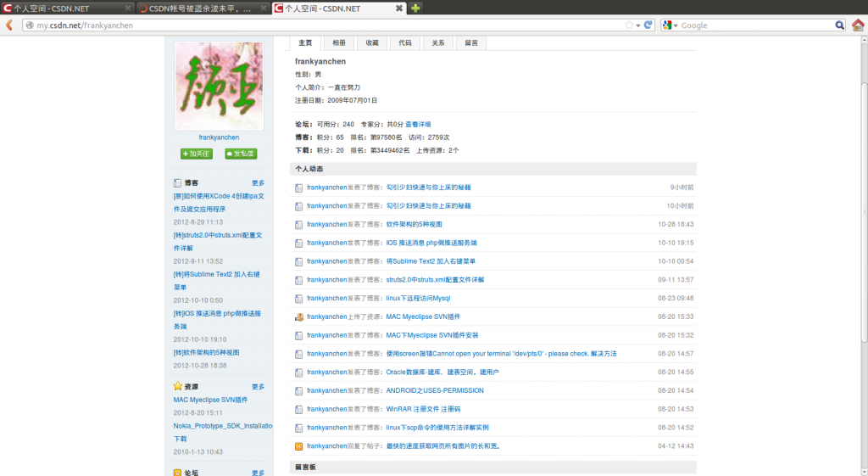Image resolution: width=868 pixels, height=476 pixels.
Task: Open feed post about screen报错Cannot open your terminal
Action: click(x=502, y=354)
